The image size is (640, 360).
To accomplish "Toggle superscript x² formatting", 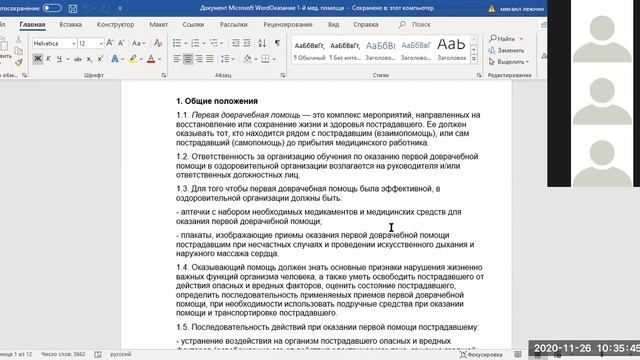I will point(100,59).
